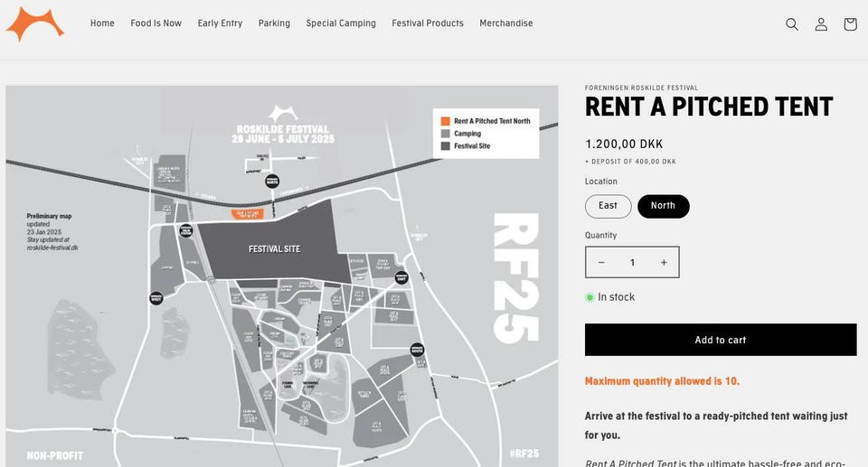
Task: Open the Food Is Now menu item
Action: [x=156, y=23]
